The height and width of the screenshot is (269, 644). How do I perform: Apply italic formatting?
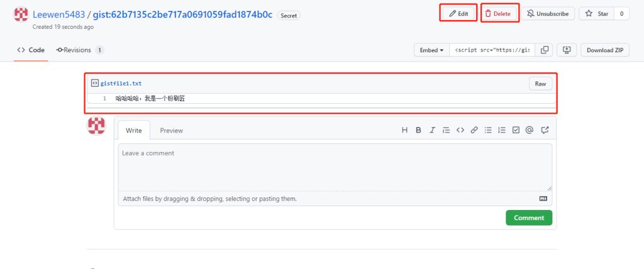coord(432,130)
